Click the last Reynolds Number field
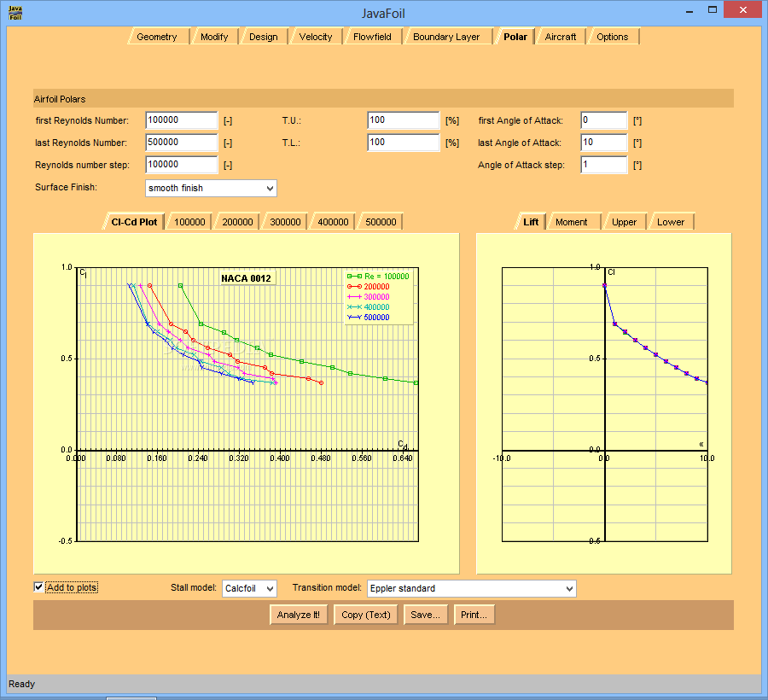Image resolution: width=768 pixels, height=700 pixels. (x=182, y=143)
